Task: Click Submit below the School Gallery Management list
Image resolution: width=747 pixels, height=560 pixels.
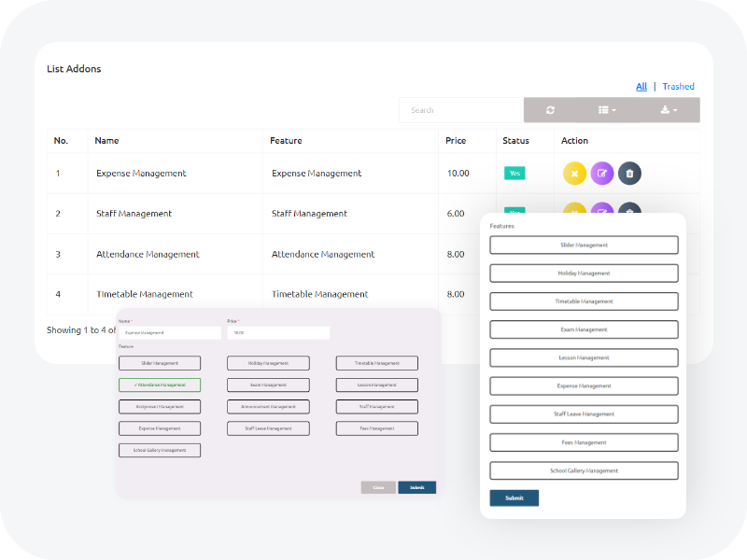Action: 514,498
